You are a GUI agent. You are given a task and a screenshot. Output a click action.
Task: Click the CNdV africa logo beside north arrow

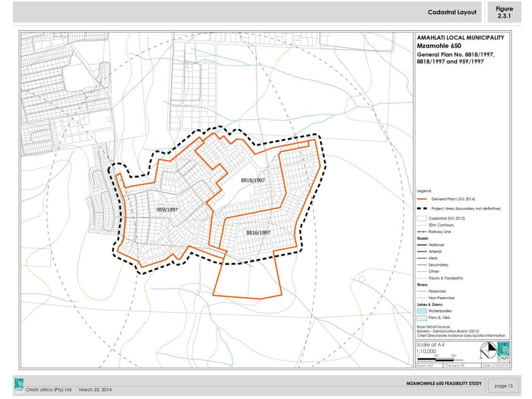(503, 352)
